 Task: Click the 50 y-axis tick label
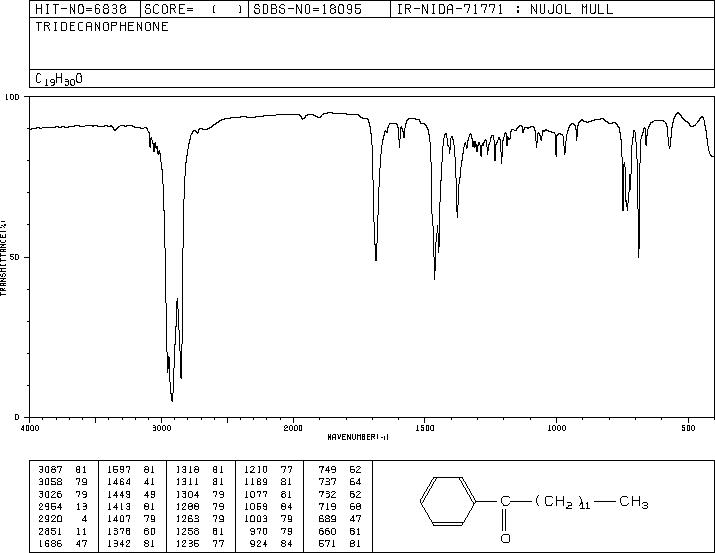(16, 257)
